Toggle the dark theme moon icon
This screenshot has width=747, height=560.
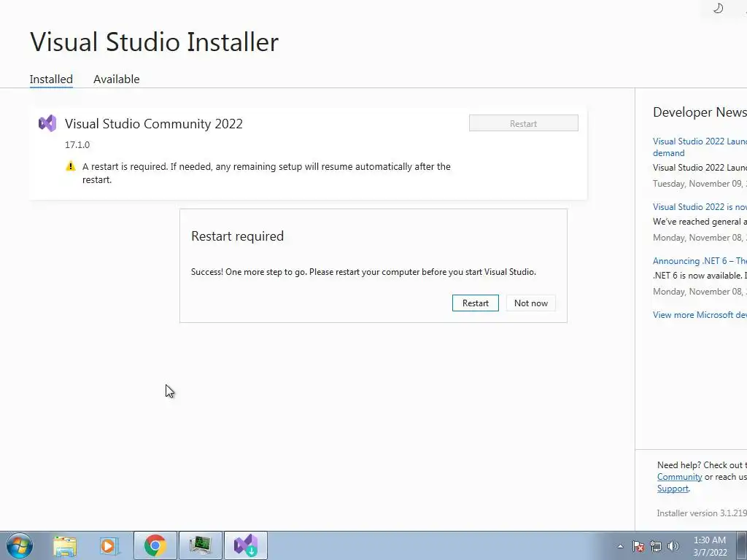pyautogui.click(x=718, y=8)
